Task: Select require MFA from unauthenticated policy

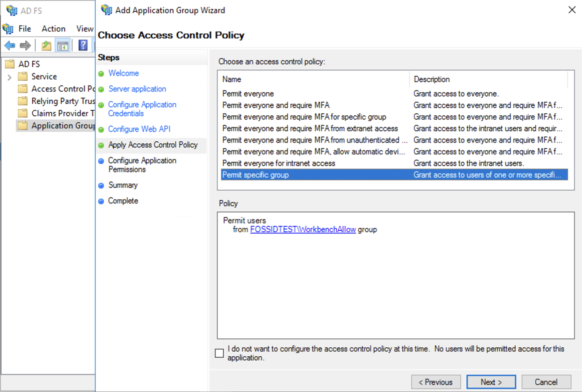Action: click(x=394, y=140)
